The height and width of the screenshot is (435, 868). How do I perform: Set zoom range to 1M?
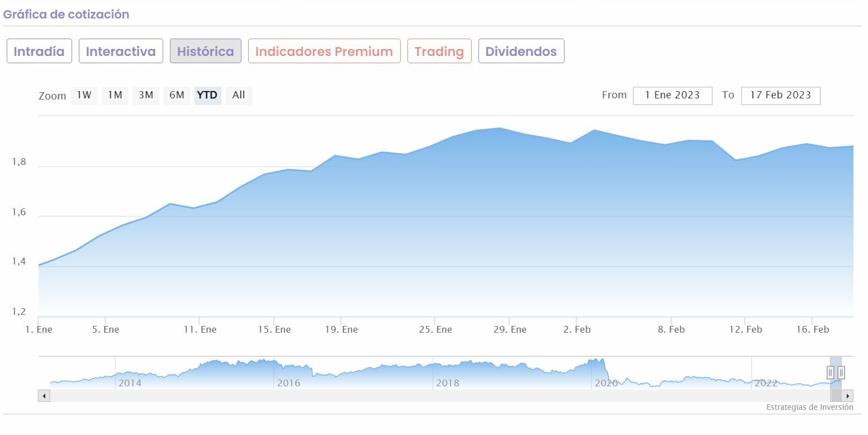[x=115, y=95]
